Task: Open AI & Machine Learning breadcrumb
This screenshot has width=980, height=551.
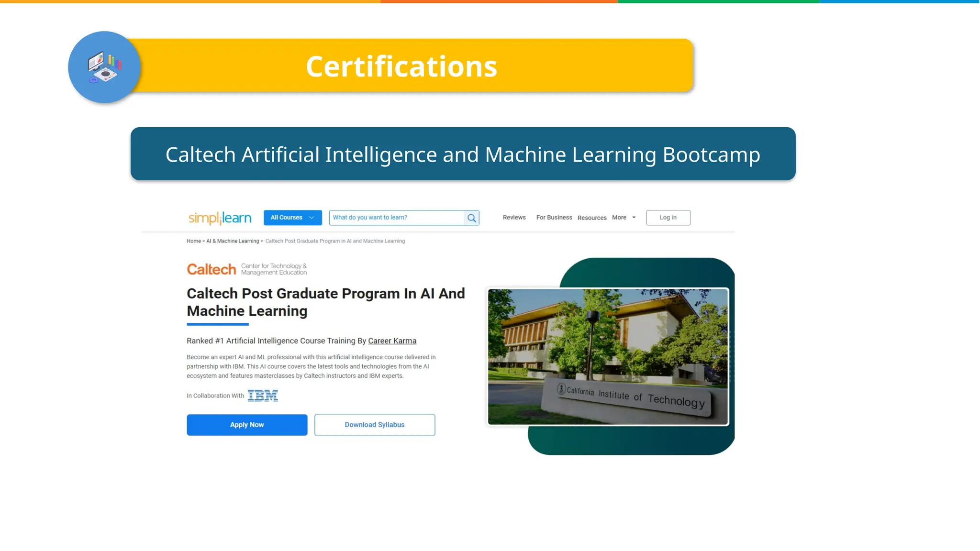Action: pyautogui.click(x=233, y=241)
